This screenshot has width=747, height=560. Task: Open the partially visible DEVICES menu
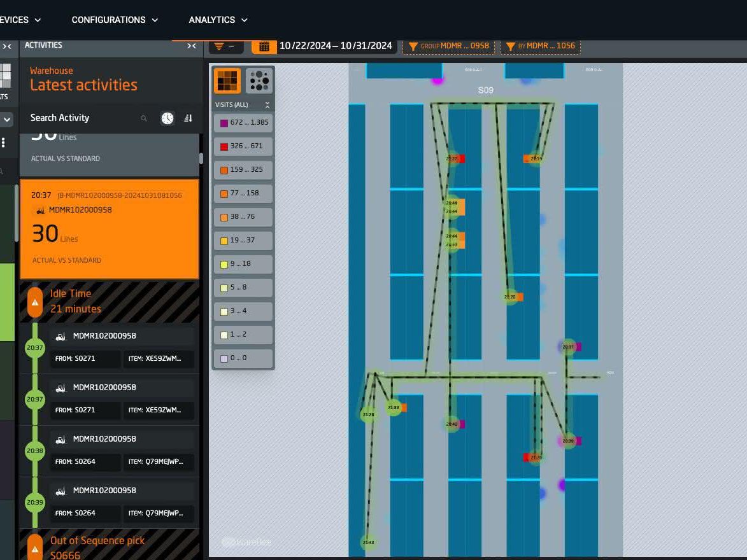click(20, 20)
